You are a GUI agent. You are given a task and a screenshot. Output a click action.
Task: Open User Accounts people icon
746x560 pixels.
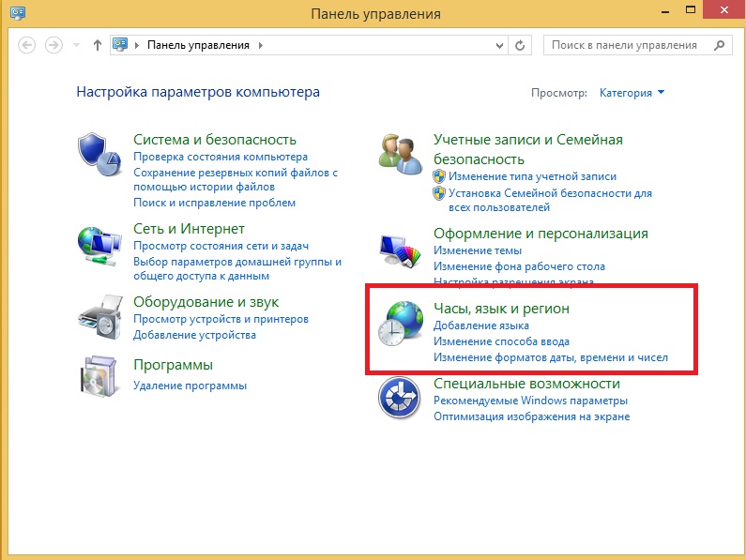tap(400, 154)
